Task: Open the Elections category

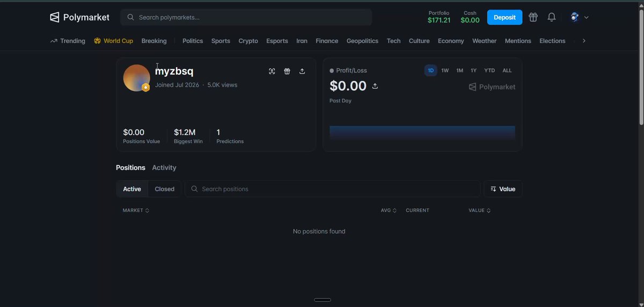Action: (552, 41)
